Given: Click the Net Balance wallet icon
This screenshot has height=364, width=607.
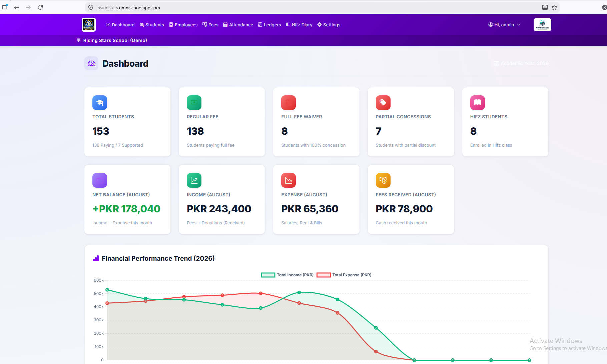Looking at the screenshot, I should [100, 180].
